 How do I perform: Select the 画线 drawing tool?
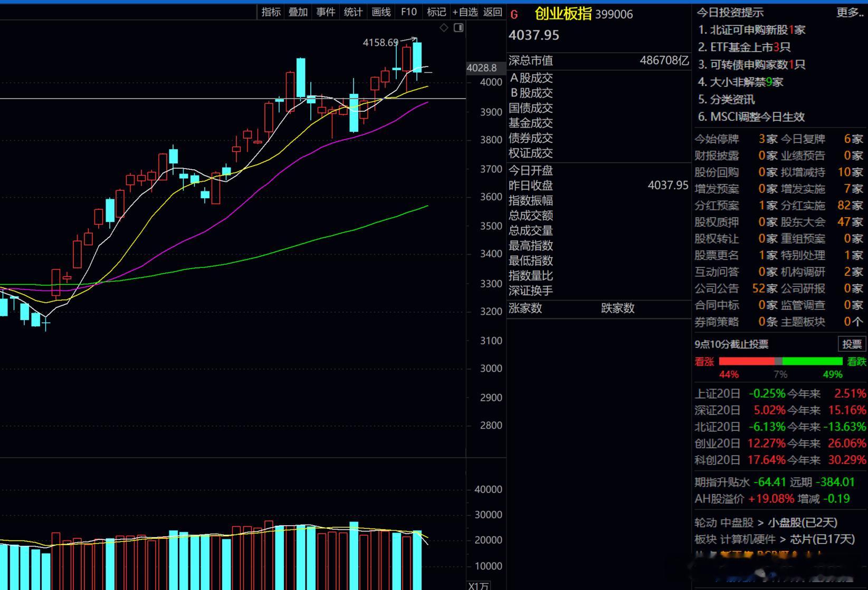(381, 12)
